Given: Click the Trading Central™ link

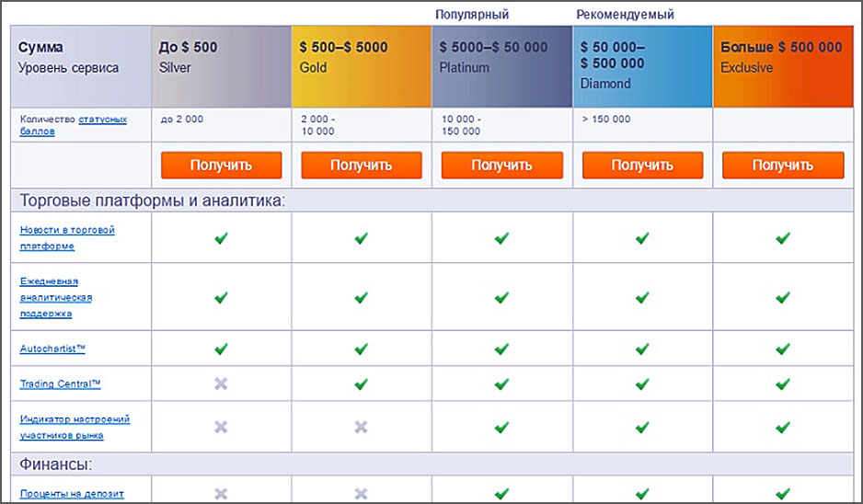Looking at the screenshot, I should pyautogui.click(x=60, y=384).
